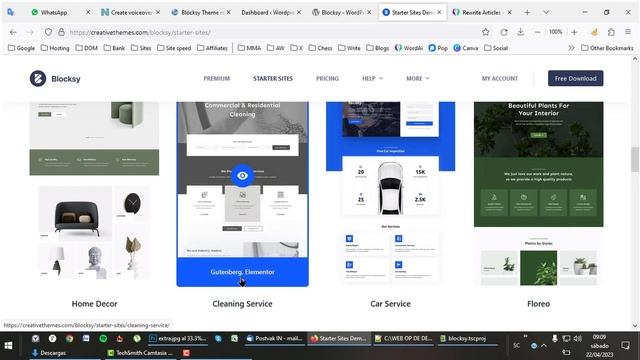The width and height of the screenshot is (640, 360).
Task: Click the Car Service title
Action: tap(390, 304)
